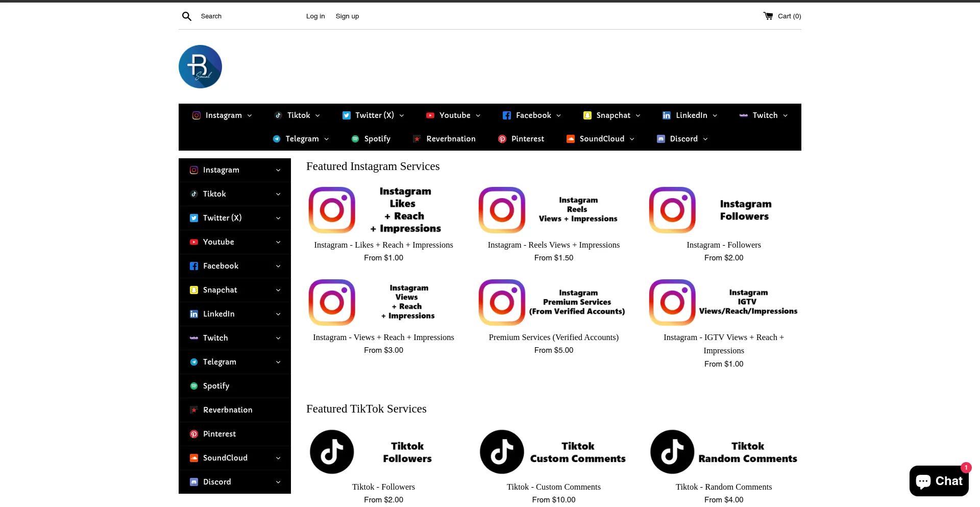Screen dimensions: 980x507
Task: Click the Log in link
Action: (315, 16)
